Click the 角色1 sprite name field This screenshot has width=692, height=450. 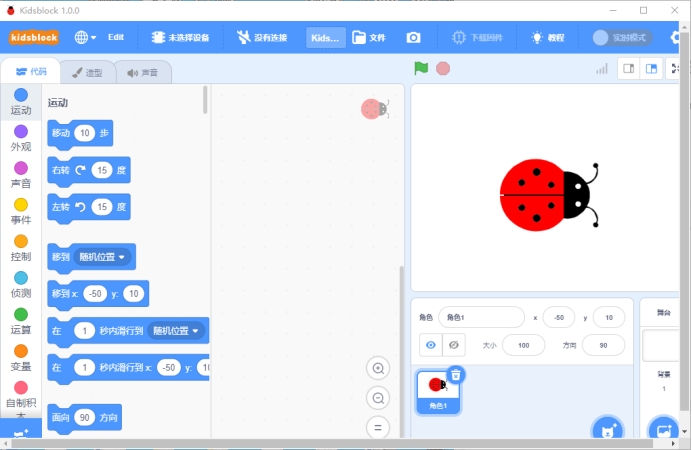481,317
